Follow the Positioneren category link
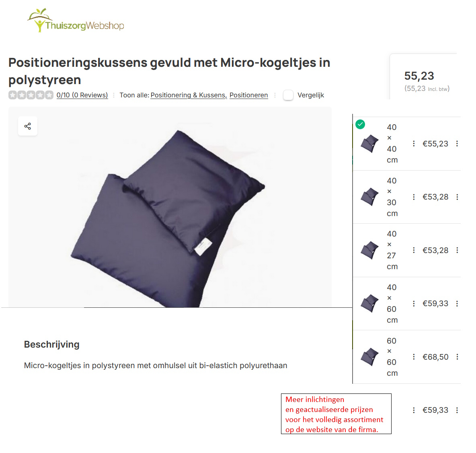Viewport: 476px width, 453px height. [248, 95]
